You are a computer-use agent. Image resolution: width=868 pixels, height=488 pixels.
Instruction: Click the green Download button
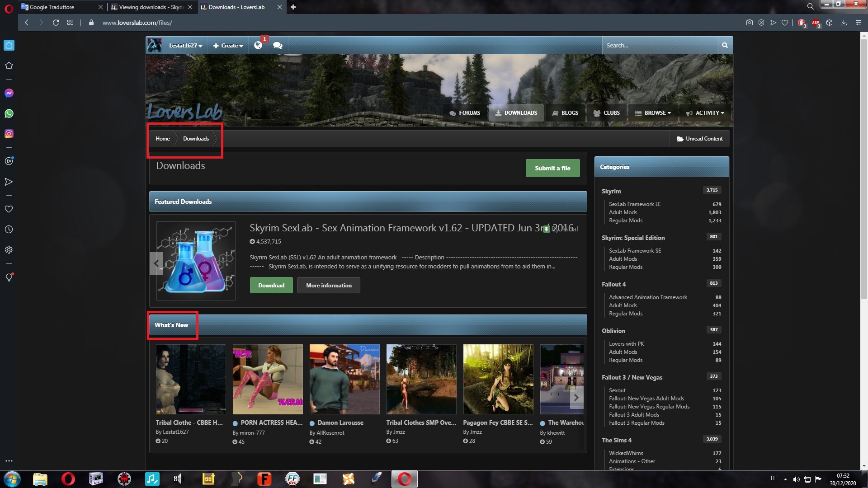coord(271,285)
